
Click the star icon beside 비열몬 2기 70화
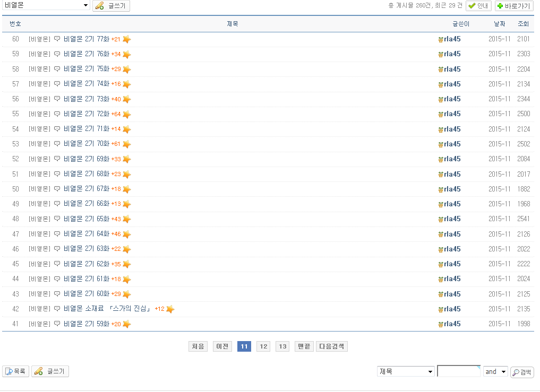(x=126, y=144)
